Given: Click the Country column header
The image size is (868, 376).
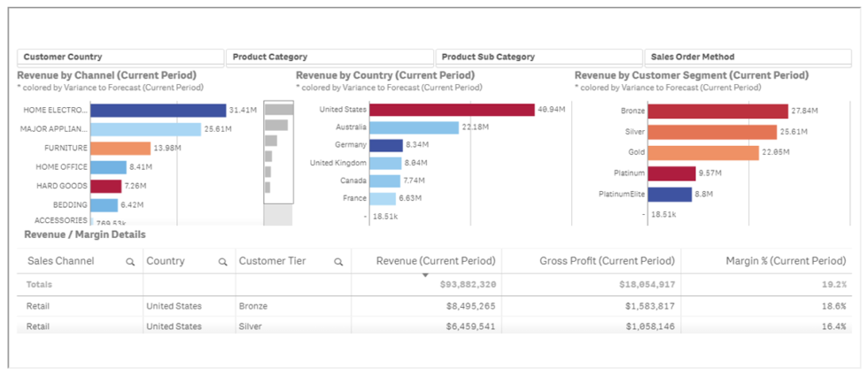Looking at the screenshot, I should coord(166,261).
